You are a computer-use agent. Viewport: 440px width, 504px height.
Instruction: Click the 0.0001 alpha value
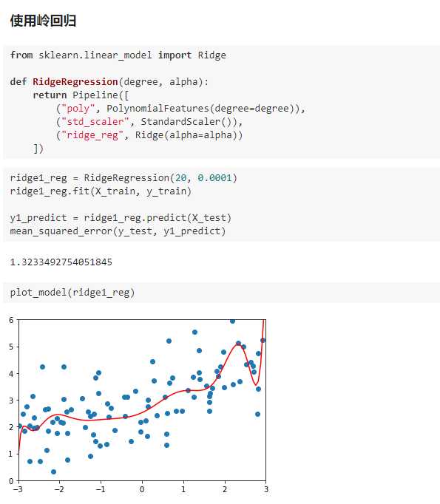[214, 178]
